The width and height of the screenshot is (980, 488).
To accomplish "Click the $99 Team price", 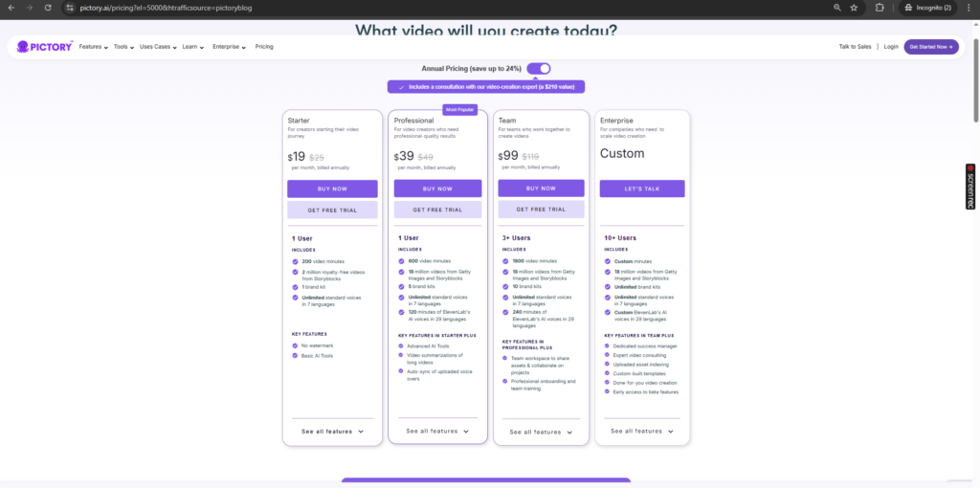I will (508, 156).
